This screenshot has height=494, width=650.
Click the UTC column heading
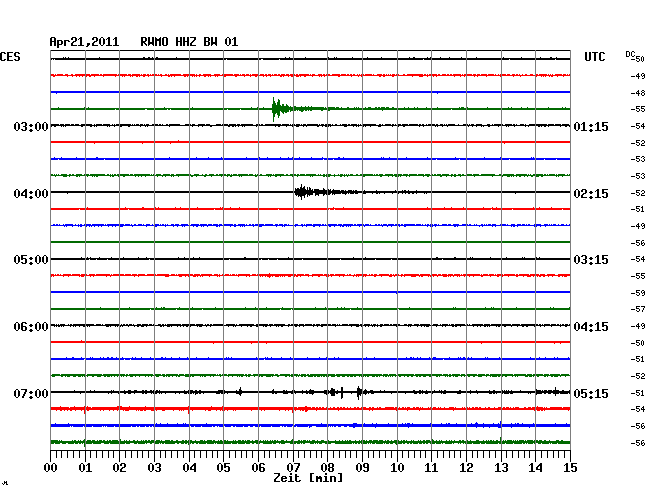[594, 57]
